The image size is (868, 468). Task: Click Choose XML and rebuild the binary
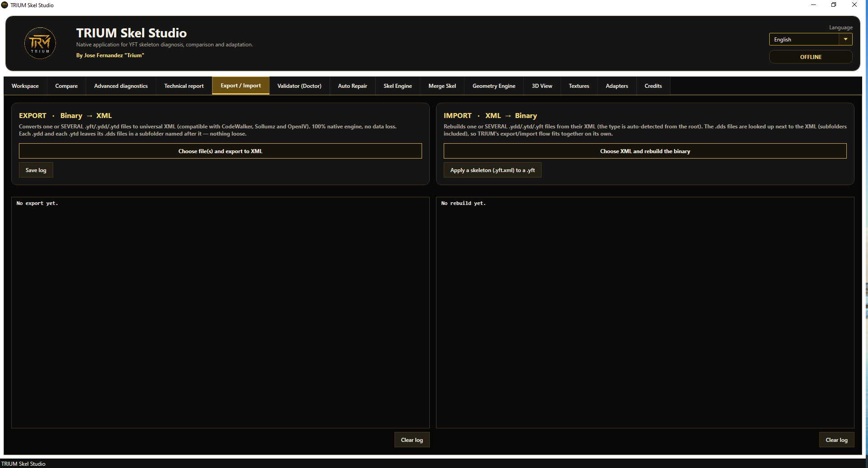(645, 151)
